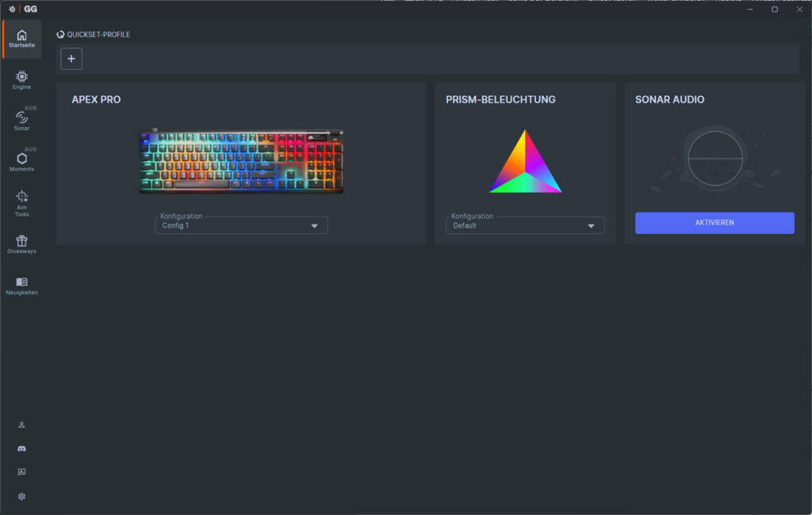Image resolution: width=812 pixels, height=515 pixels.
Task: Open the Engine section
Action: tap(21, 80)
